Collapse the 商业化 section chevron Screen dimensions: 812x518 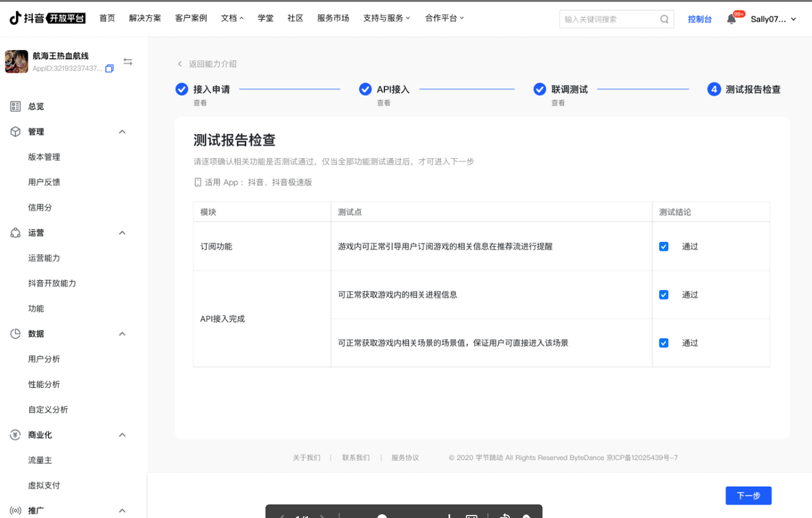122,435
